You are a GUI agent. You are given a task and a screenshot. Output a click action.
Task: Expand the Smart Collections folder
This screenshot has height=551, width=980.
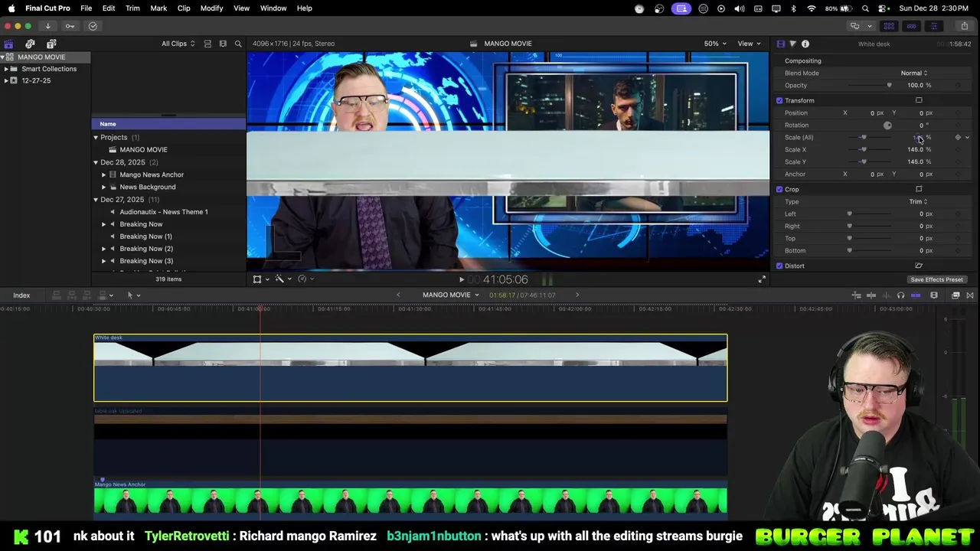click(x=6, y=69)
